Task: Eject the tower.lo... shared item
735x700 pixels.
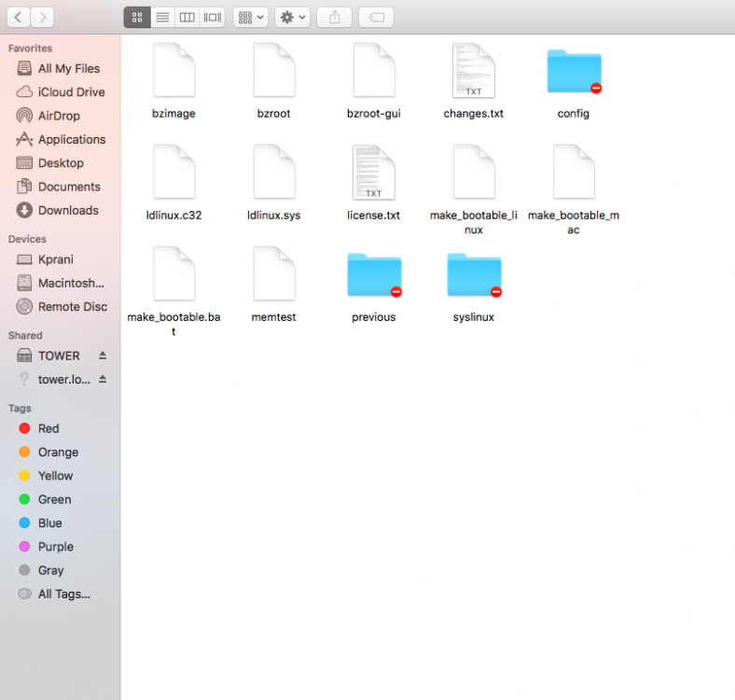Action: [103, 379]
